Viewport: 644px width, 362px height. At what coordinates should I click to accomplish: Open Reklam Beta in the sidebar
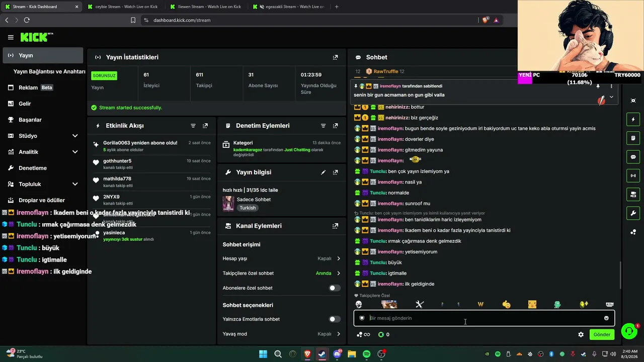tap(43, 87)
